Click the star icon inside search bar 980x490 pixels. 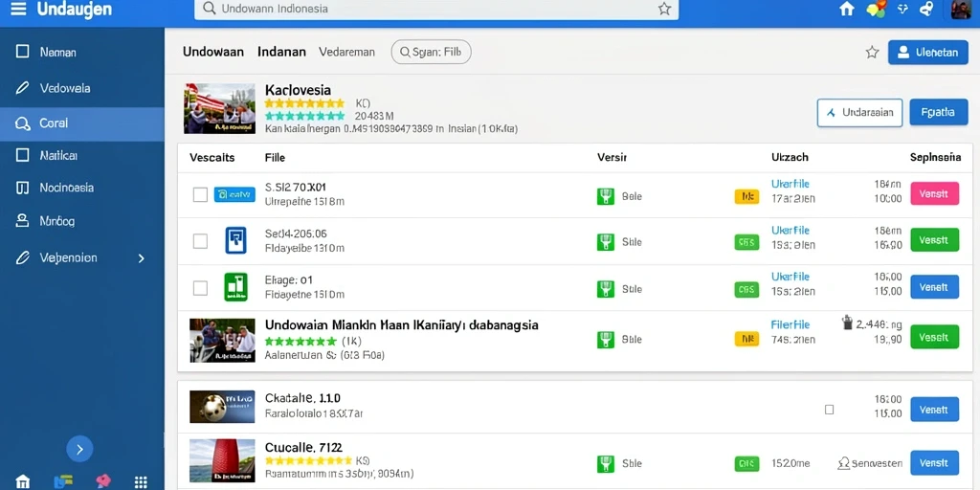point(664,9)
